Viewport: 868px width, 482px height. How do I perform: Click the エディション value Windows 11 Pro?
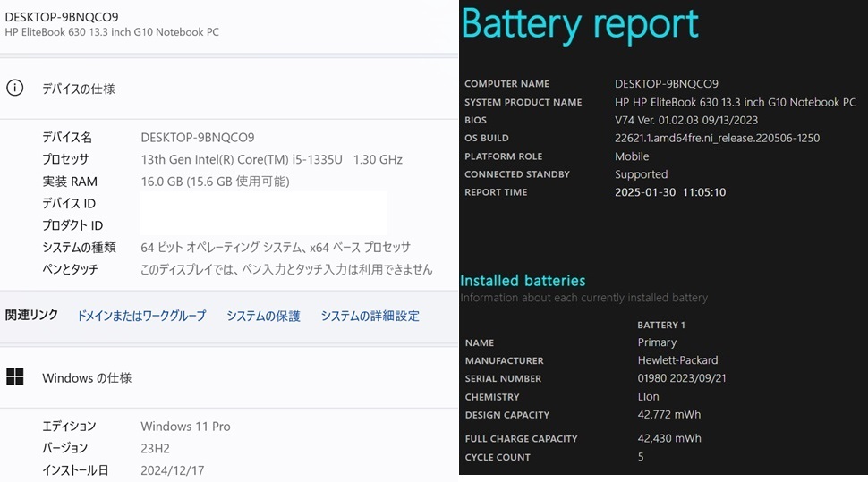point(185,426)
